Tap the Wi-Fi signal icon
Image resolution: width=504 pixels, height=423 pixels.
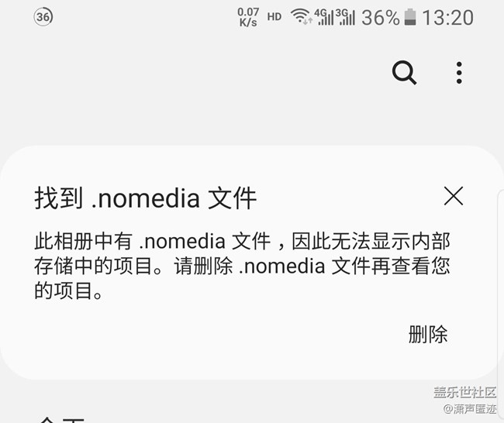300,16
